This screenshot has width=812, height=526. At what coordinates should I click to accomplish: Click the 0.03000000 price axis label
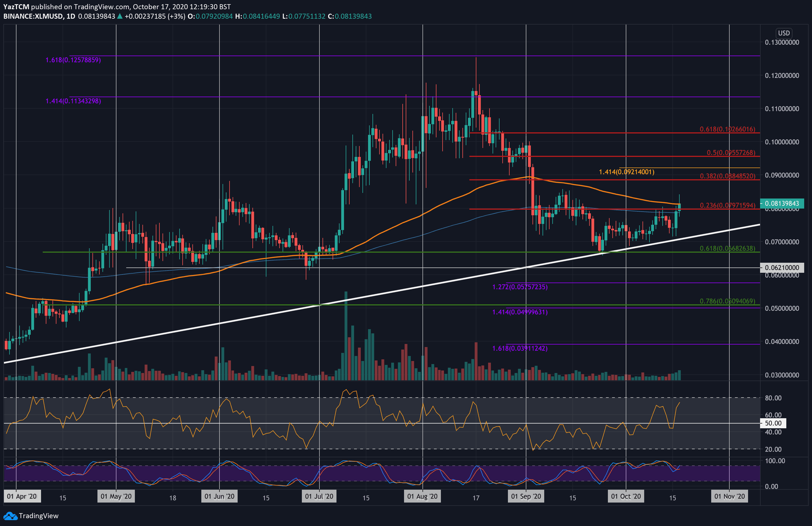pos(782,375)
